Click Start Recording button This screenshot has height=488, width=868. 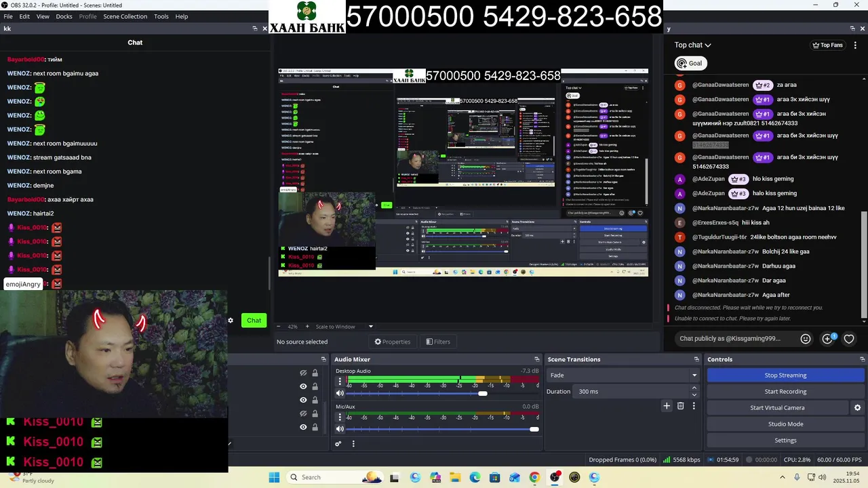point(785,392)
